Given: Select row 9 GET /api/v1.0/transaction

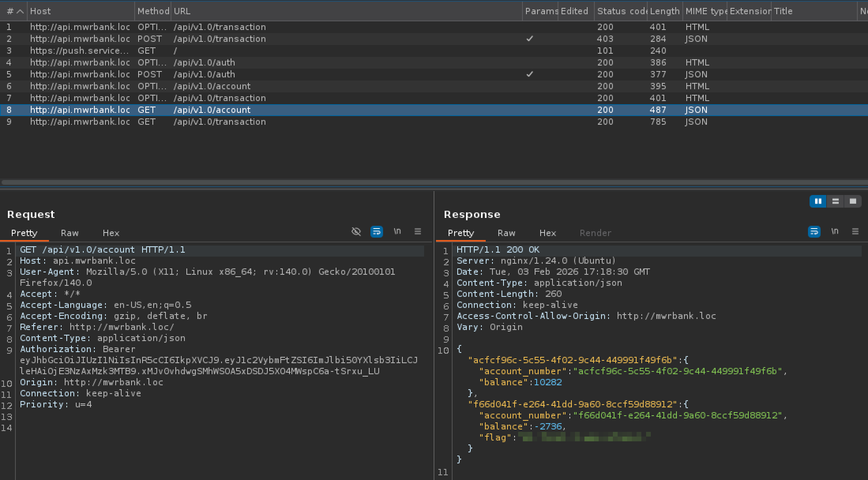Looking at the screenshot, I should [x=219, y=122].
